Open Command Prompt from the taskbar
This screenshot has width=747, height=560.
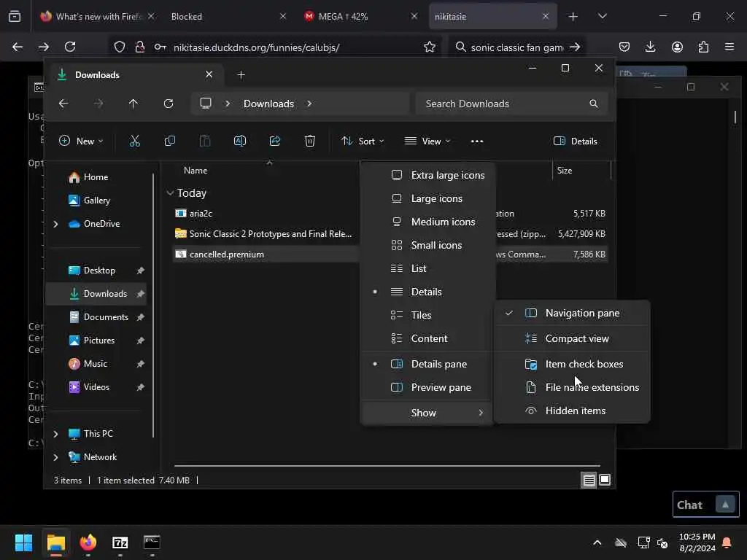click(152, 542)
